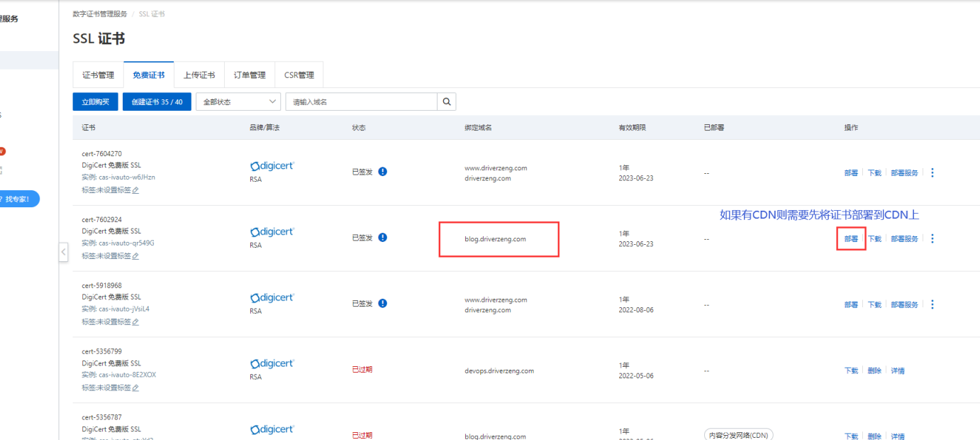Viewport: 980px width, 440px height.
Task: Click the 操作 column header
Action: [x=851, y=128]
